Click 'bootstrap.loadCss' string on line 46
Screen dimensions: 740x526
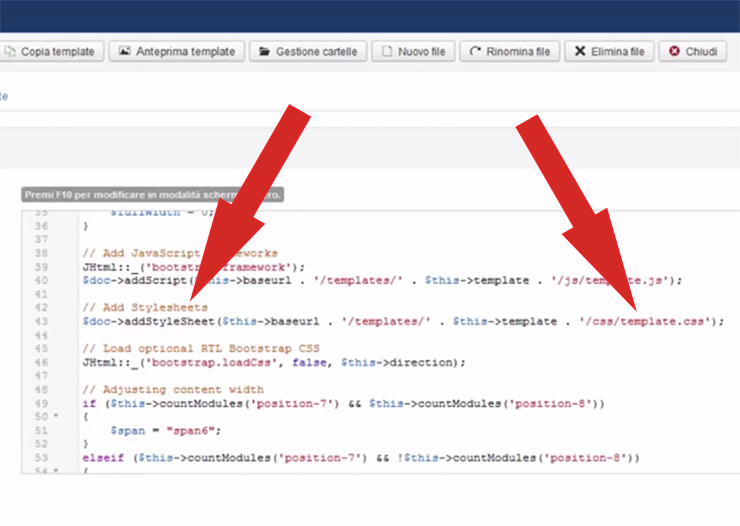tap(211, 362)
